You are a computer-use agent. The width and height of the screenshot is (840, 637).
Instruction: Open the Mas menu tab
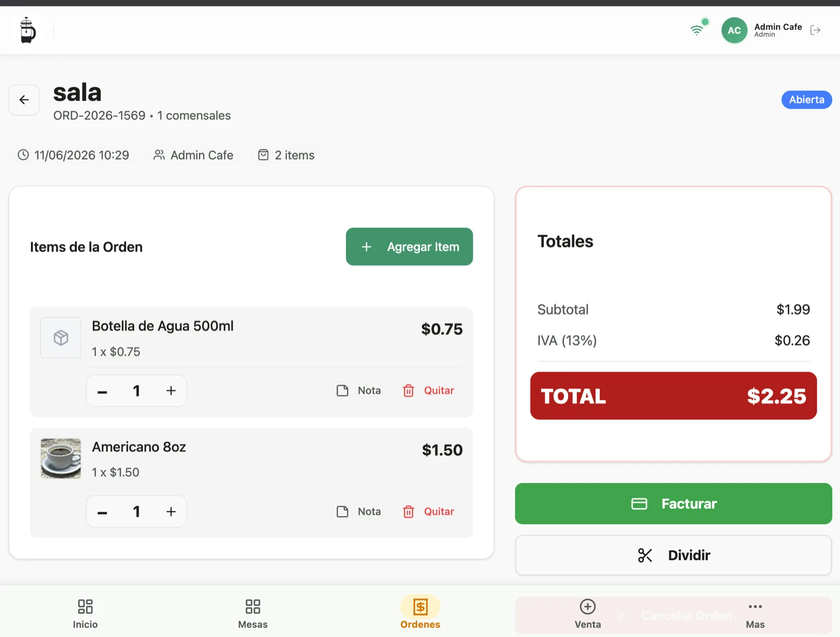(x=755, y=614)
